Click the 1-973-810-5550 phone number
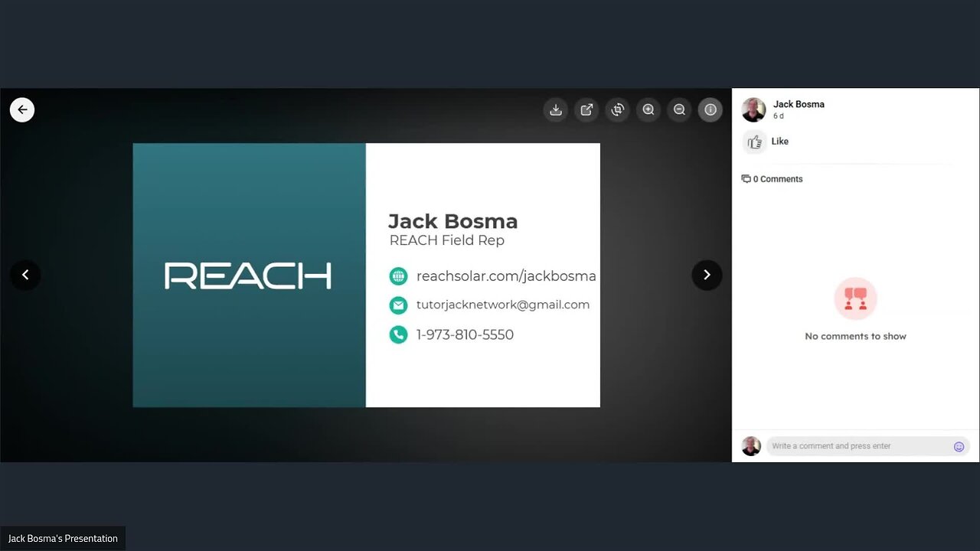Screen dimensions: 980x551 pyautogui.click(x=465, y=334)
